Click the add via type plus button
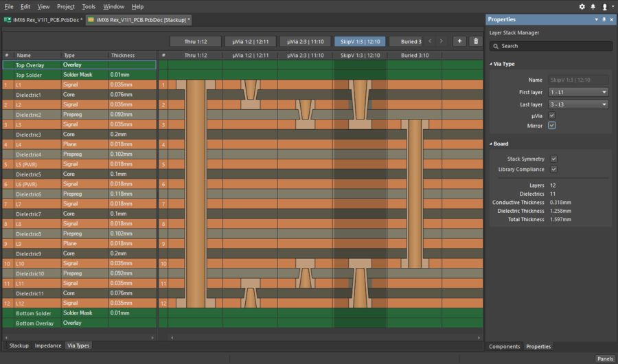This screenshot has width=618, height=364. [x=459, y=41]
